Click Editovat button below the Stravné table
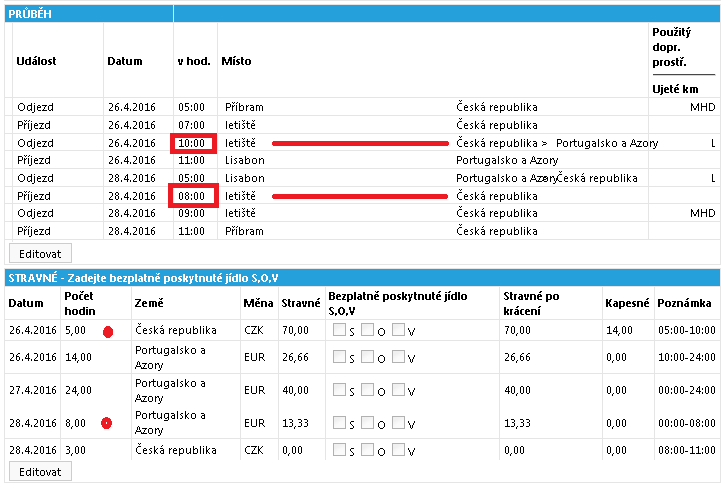Image resolution: width=725 pixels, height=489 pixels. (x=40, y=472)
